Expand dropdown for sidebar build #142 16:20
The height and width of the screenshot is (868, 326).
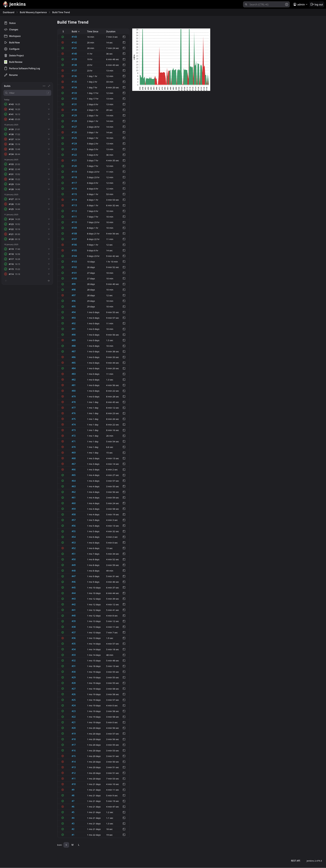click(49, 109)
